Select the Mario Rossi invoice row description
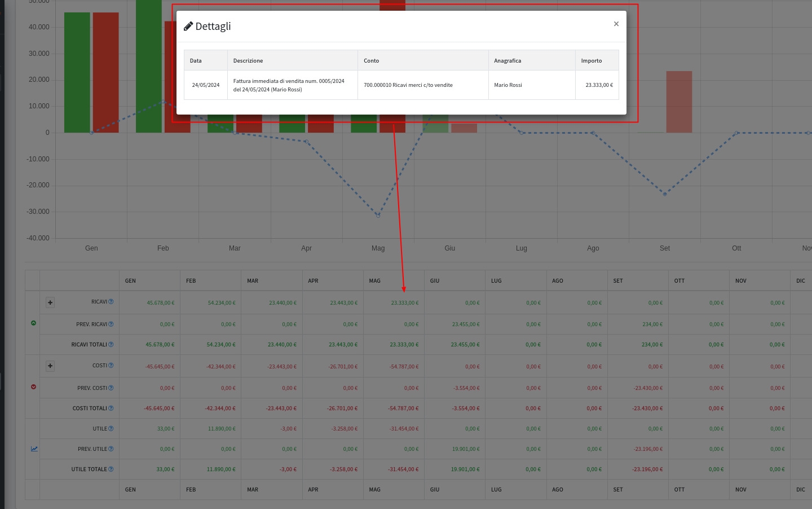This screenshot has width=812, height=509. [289, 85]
